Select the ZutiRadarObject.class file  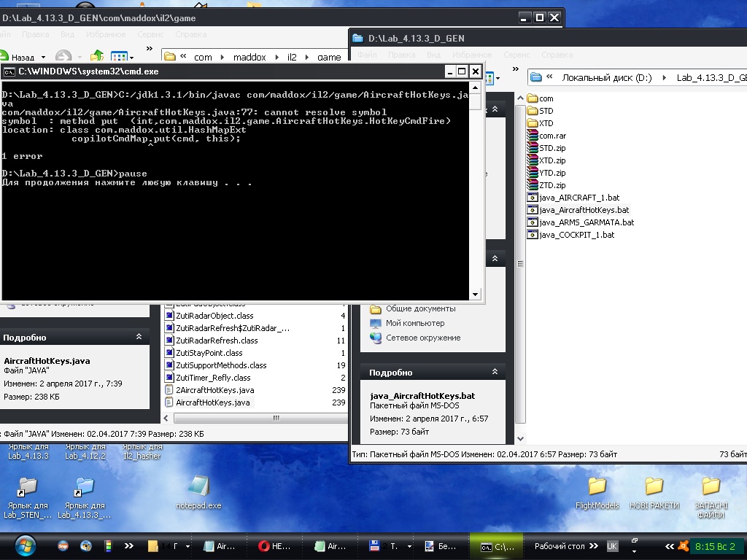pyautogui.click(x=214, y=316)
